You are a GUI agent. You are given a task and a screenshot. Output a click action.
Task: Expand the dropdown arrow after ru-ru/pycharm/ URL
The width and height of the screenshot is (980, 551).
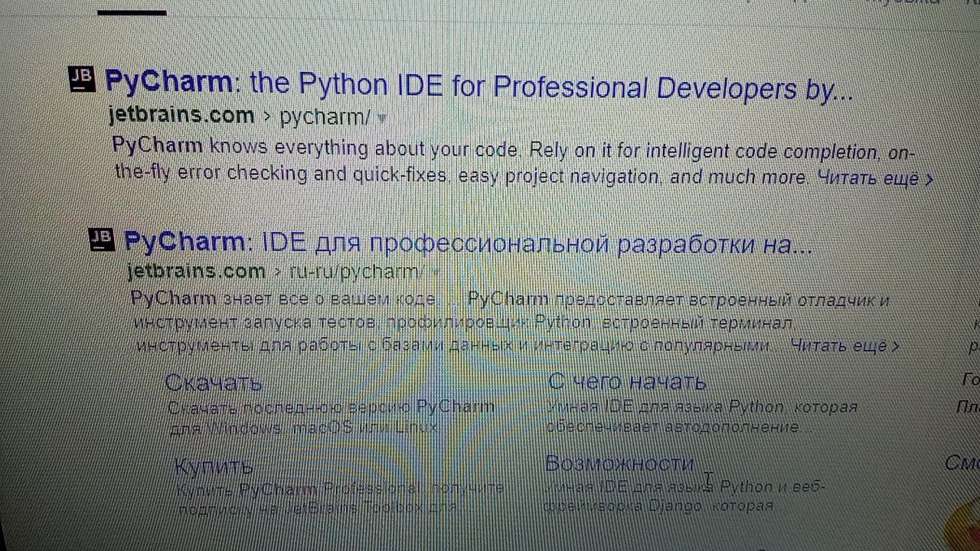(x=436, y=272)
